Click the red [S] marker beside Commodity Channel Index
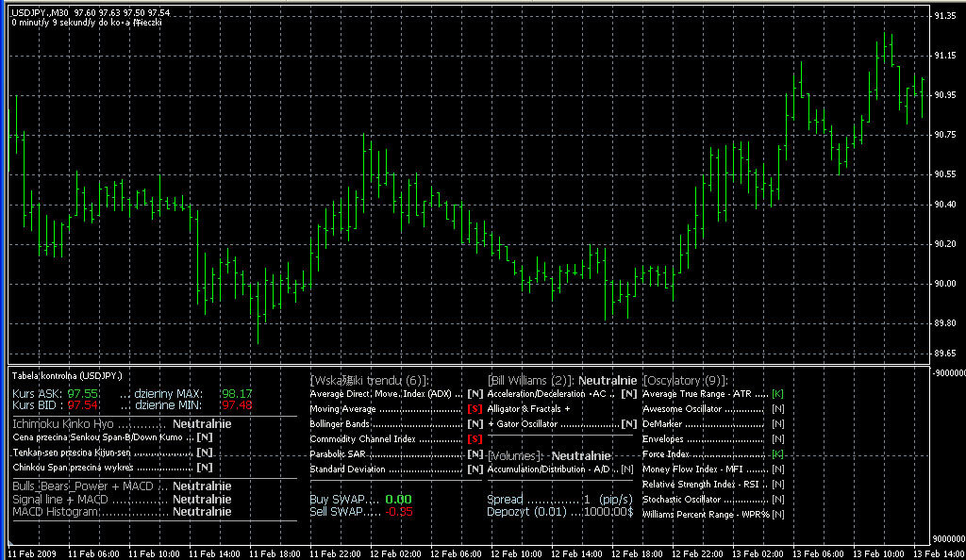The height and width of the screenshot is (560, 966). (x=475, y=439)
